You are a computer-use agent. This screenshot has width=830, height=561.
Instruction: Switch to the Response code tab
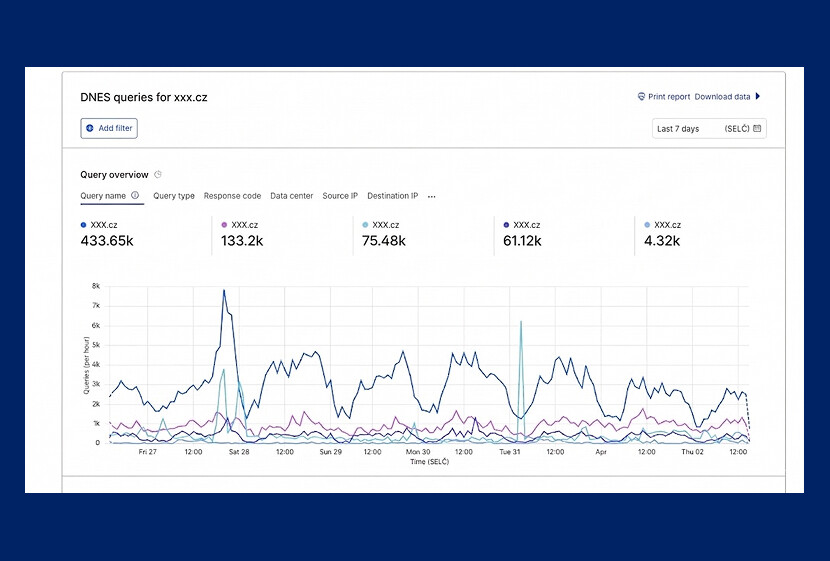click(x=232, y=196)
